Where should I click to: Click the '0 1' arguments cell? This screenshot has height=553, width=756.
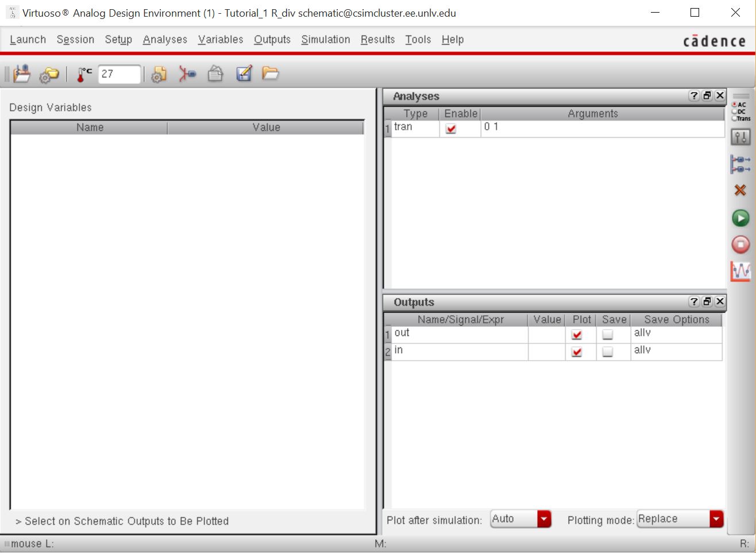tap(603, 129)
